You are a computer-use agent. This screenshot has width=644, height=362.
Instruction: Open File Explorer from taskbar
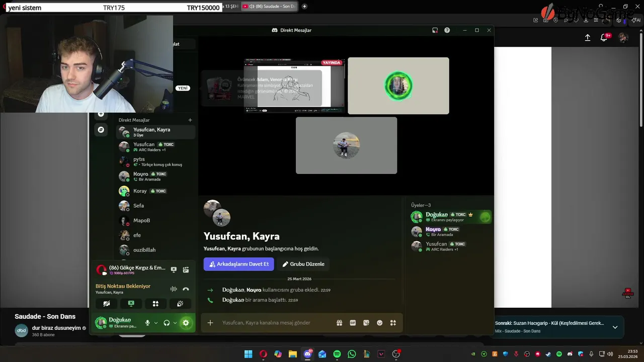point(292,354)
